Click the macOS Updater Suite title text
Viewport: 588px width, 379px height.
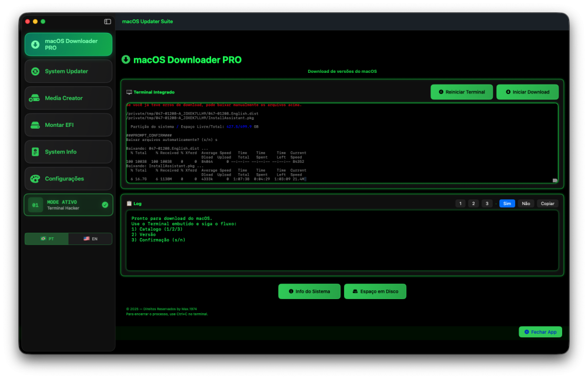pyautogui.click(x=148, y=22)
